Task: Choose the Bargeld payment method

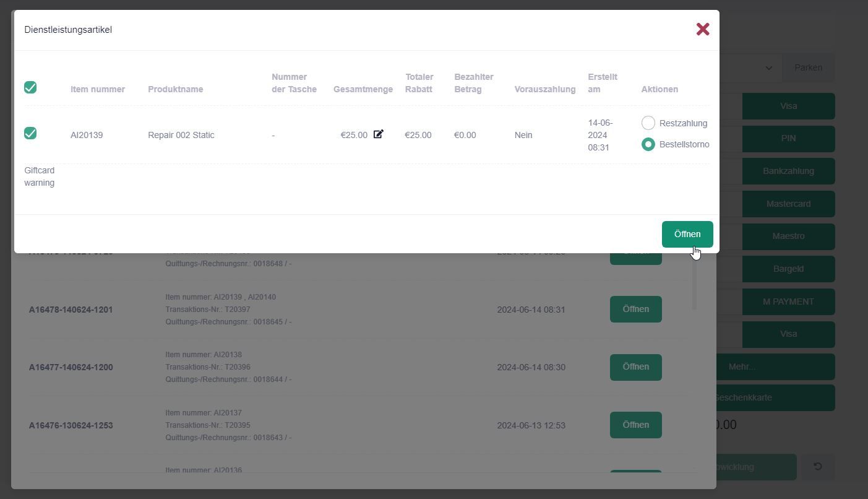Action: point(788,269)
